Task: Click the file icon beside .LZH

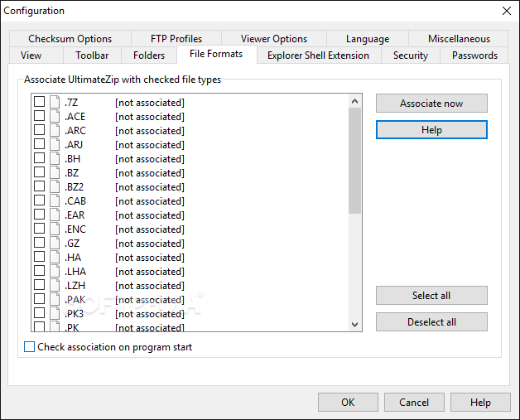Action: (x=55, y=285)
